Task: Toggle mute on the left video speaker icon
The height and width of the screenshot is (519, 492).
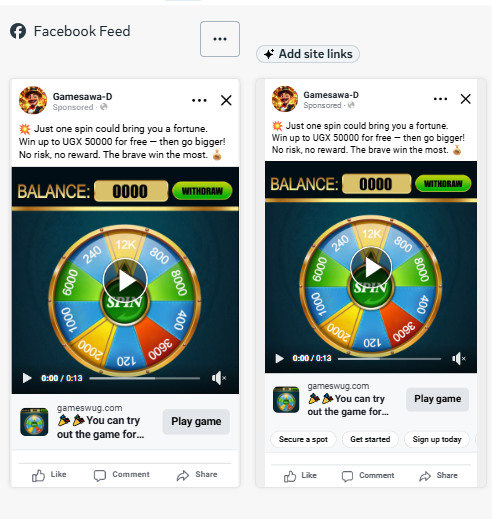Action: pyautogui.click(x=219, y=378)
